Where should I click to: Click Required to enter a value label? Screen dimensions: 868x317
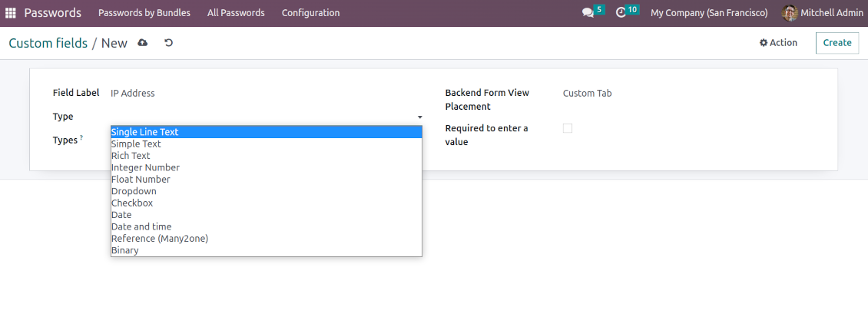486,135
